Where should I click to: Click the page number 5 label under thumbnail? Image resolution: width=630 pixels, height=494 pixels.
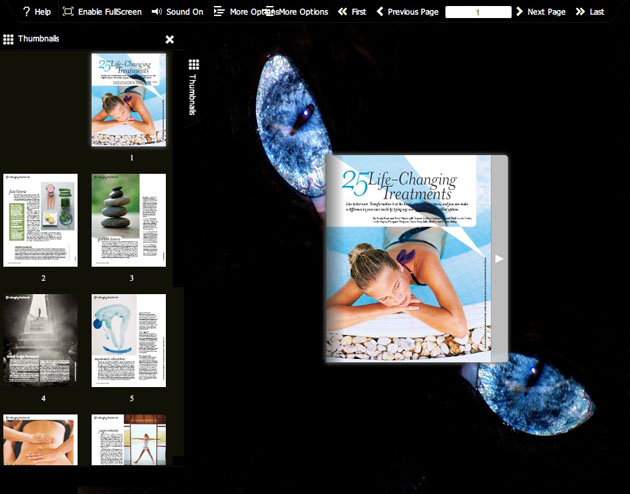click(x=131, y=398)
